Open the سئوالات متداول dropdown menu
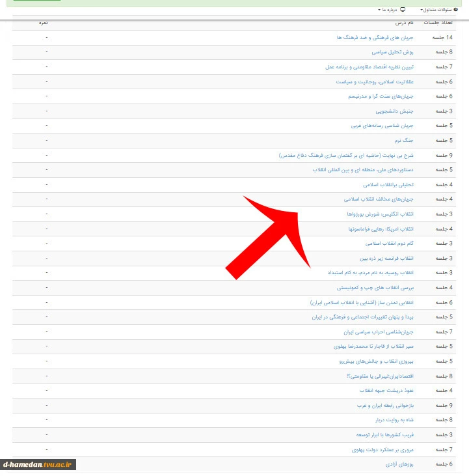This screenshot has height=476, width=469. click(x=439, y=10)
